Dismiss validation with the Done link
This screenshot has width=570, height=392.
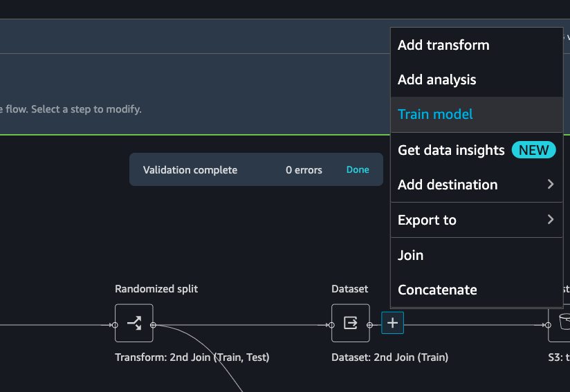(x=358, y=169)
